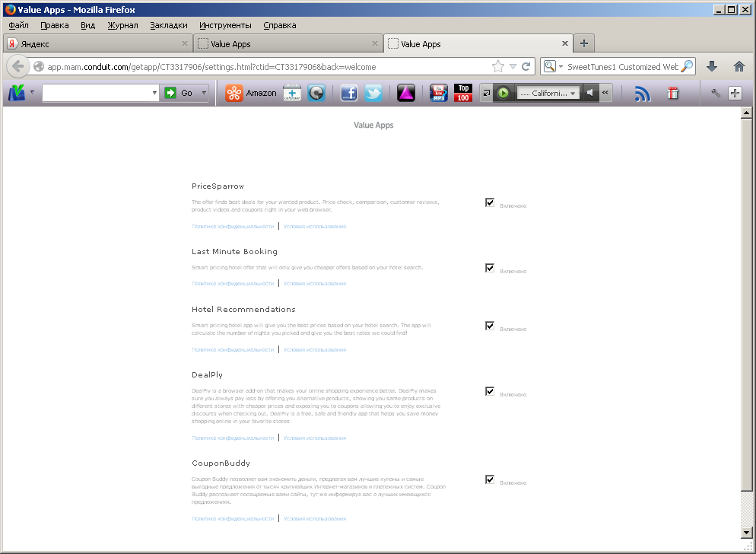Expand toolbar search box history dropdown
The image size is (756, 554).
pyautogui.click(x=154, y=93)
